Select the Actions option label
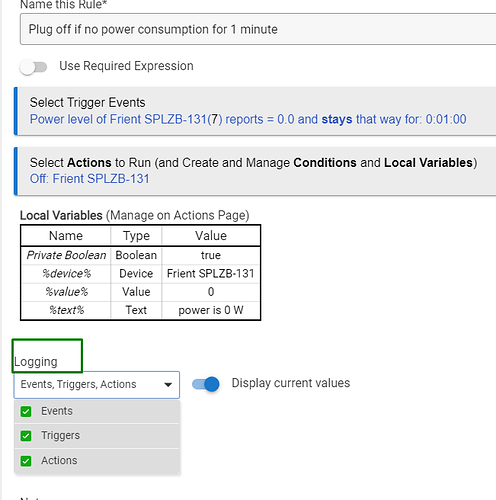 pos(59,460)
